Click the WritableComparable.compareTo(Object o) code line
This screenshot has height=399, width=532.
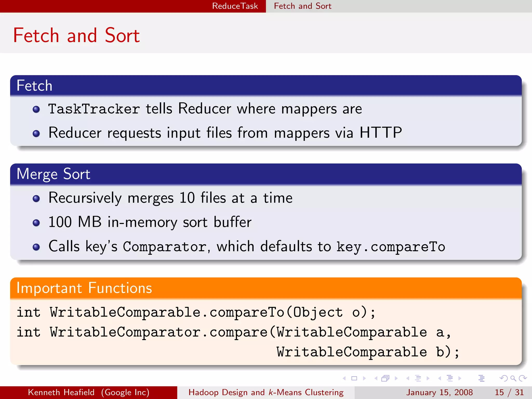pos(196,312)
